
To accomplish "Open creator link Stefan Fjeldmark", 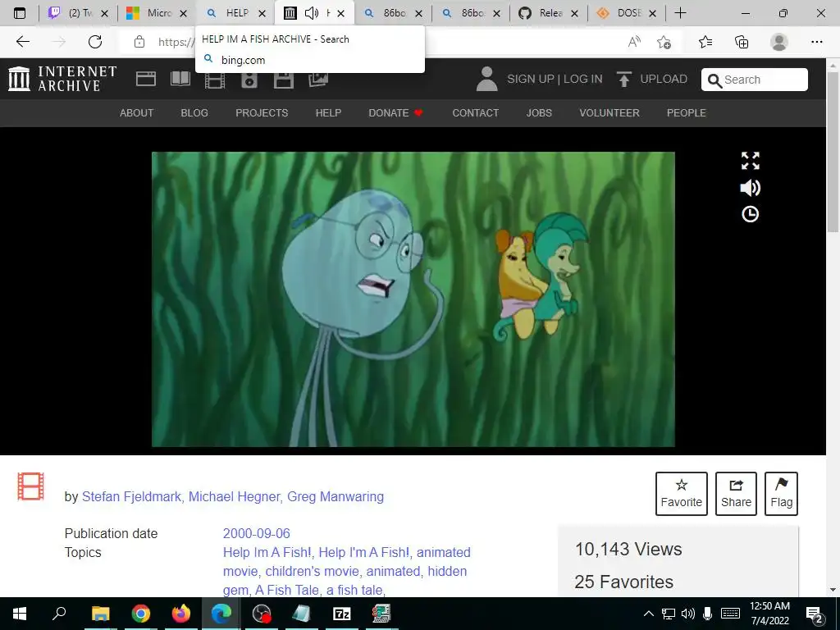I will [131, 496].
